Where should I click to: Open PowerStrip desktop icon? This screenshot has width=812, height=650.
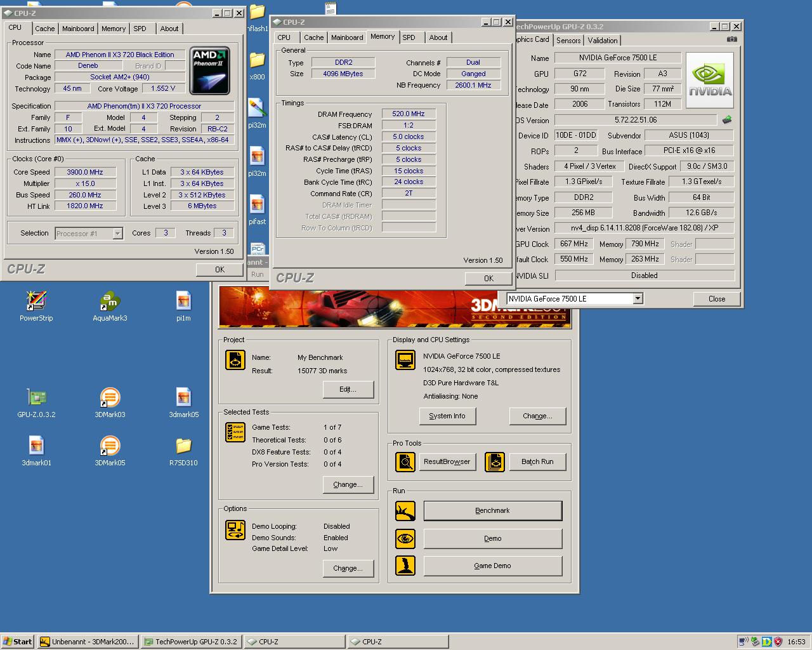coord(36,306)
